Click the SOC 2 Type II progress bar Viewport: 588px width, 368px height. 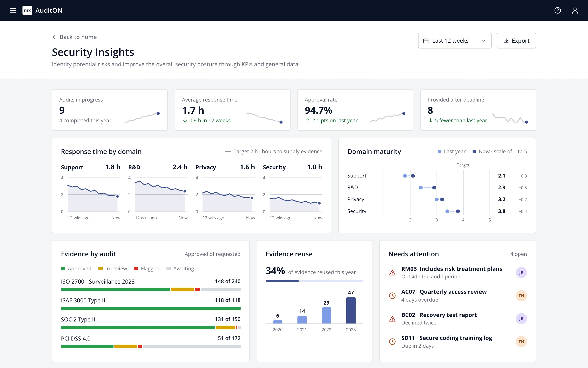click(x=151, y=327)
